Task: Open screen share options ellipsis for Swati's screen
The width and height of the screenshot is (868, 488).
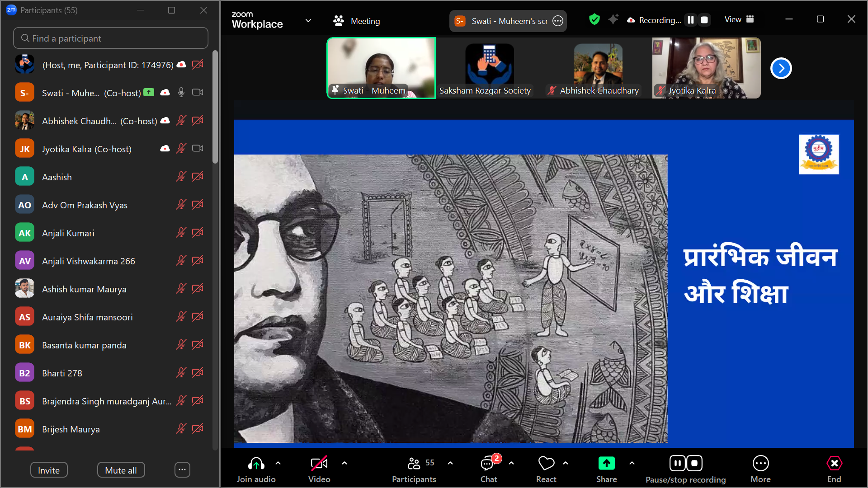Action: 558,21
